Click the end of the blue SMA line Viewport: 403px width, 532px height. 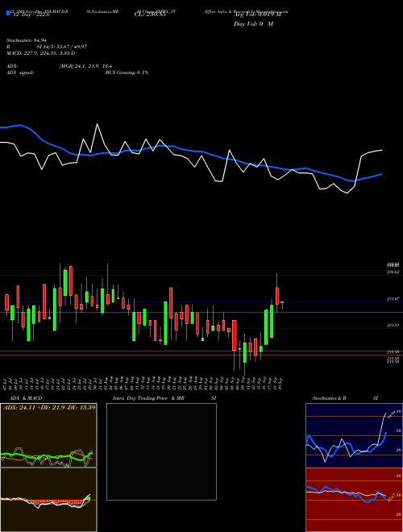click(x=382, y=174)
